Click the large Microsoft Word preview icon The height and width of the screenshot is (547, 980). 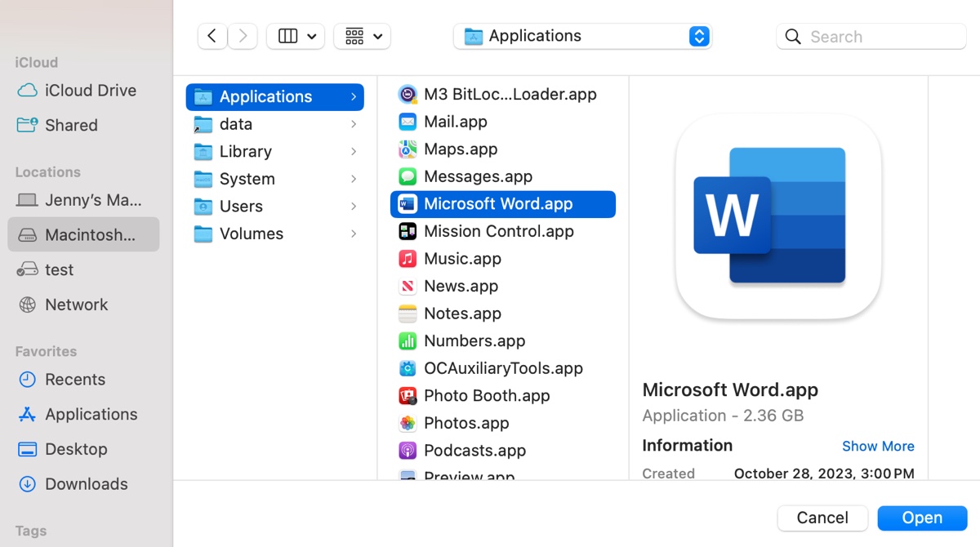777,216
